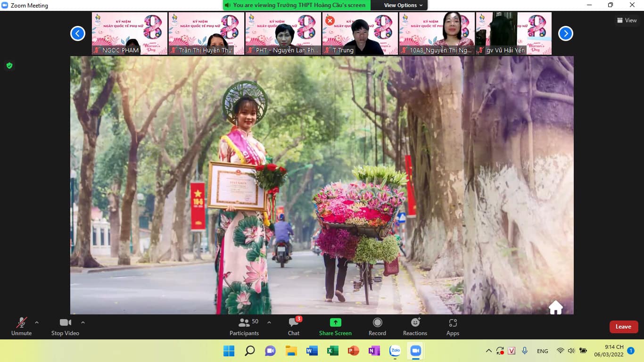
Task: Click the green encryption shield icon
Action: 9,66
